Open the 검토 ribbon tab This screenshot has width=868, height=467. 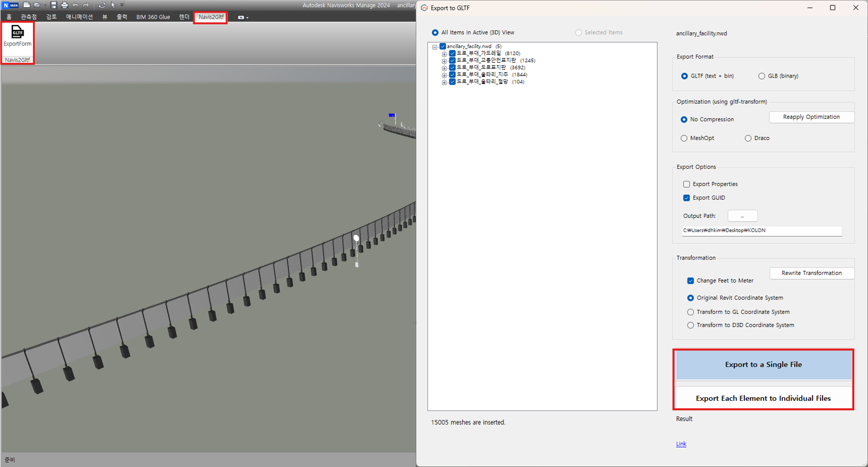51,17
